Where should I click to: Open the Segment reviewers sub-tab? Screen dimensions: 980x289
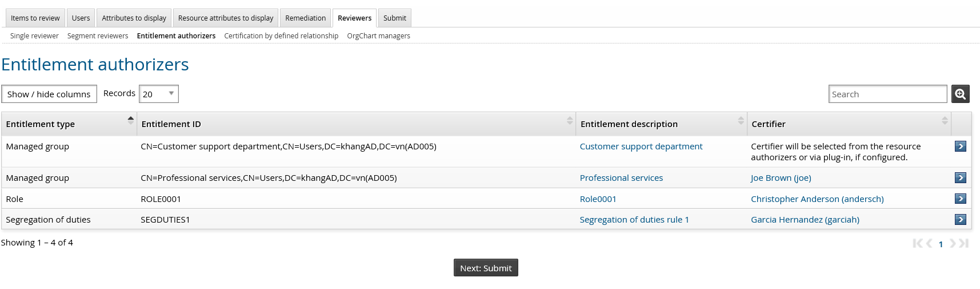[x=98, y=36]
